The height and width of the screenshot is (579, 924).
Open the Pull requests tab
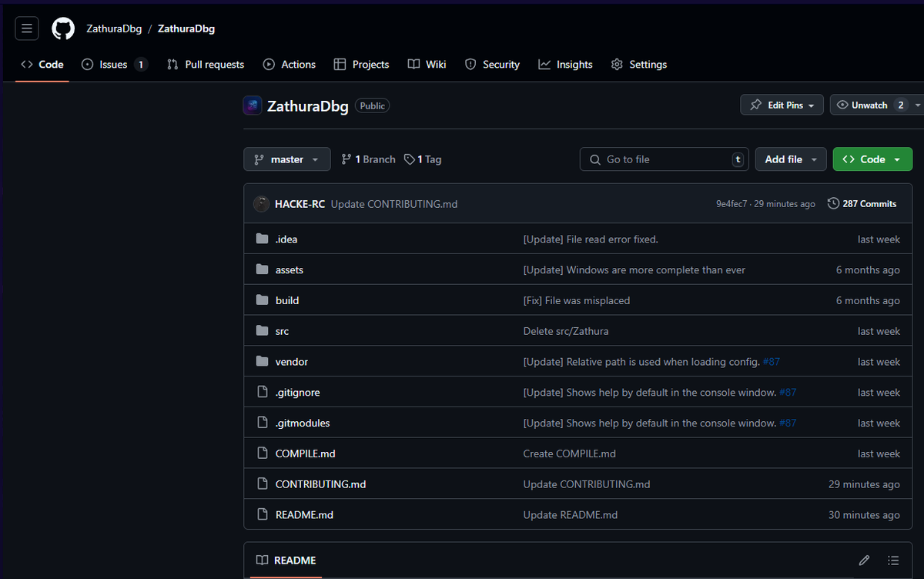[205, 64]
